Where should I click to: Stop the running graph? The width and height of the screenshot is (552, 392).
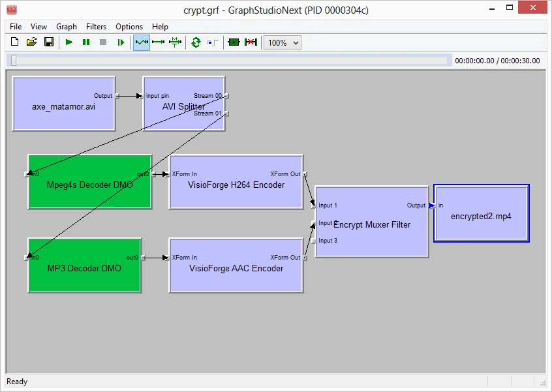(102, 42)
